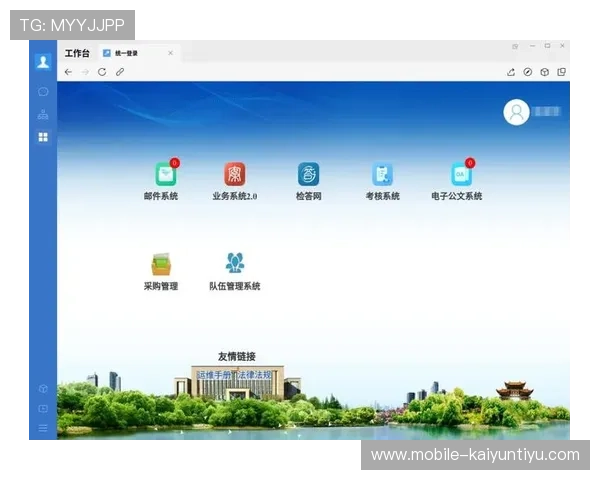Image resolution: width=600 pixels, height=480 pixels.
Task: Select the sidebar app grid icon
Action: click(43, 137)
